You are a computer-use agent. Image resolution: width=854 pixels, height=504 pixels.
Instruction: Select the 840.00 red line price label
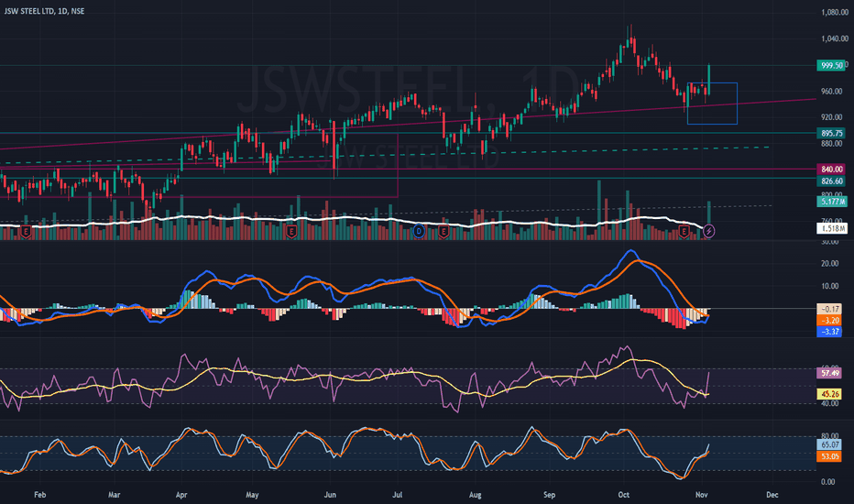point(831,170)
